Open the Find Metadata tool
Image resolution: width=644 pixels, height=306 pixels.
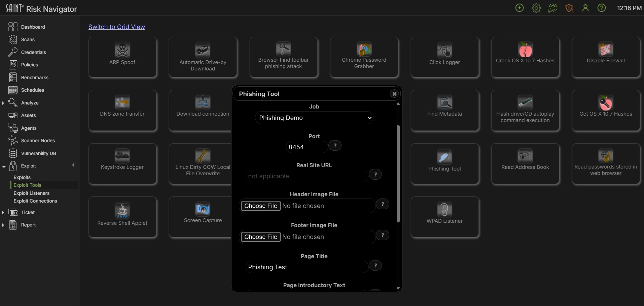coord(445,110)
